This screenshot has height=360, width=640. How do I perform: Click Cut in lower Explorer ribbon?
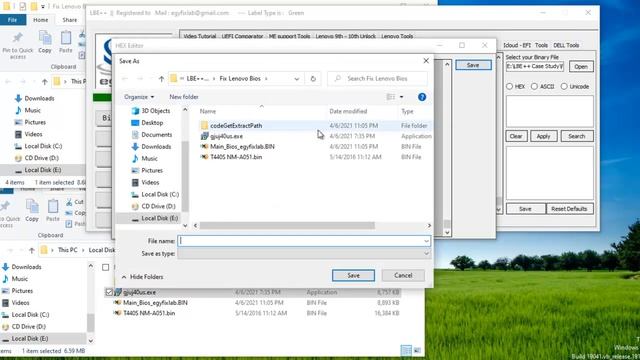click(x=75, y=202)
